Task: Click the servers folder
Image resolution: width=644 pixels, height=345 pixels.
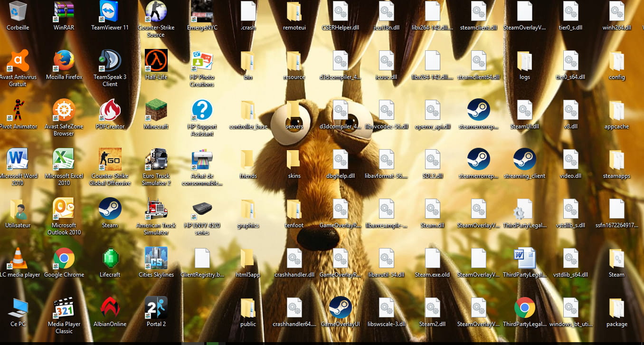Action: pos(294,110)
